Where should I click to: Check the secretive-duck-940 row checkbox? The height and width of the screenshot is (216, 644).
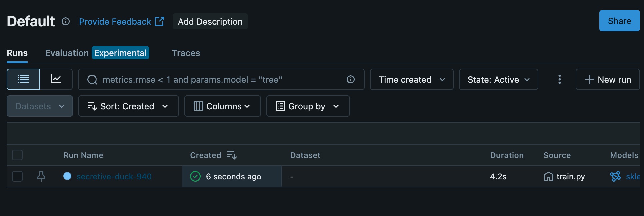(x=17, y=176)
